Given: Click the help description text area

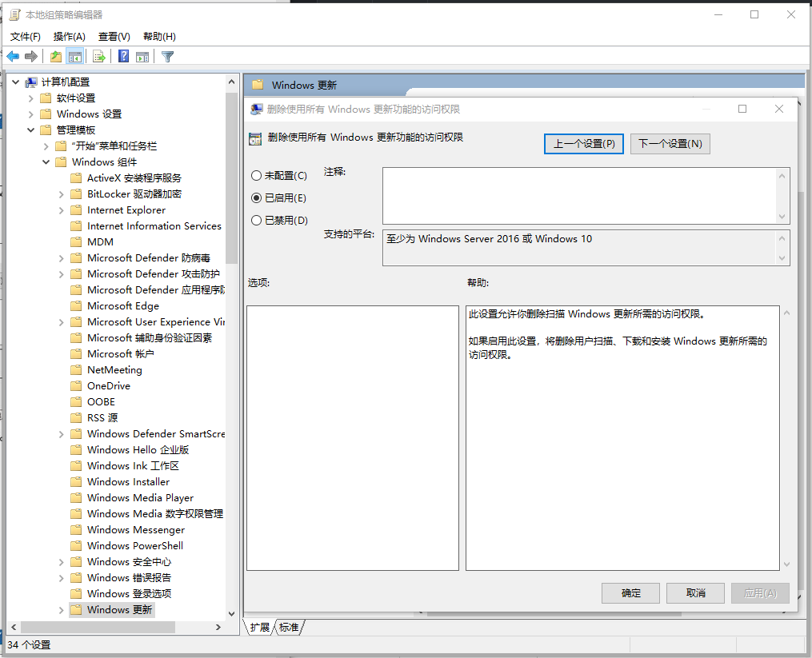Looking at the screenshot, I should tap(622, 438).
